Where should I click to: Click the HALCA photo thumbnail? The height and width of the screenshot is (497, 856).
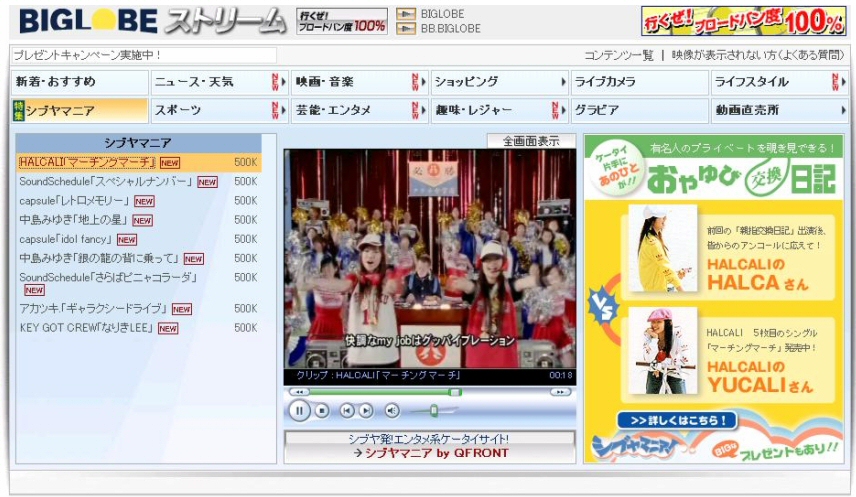(x=662, y=248)
